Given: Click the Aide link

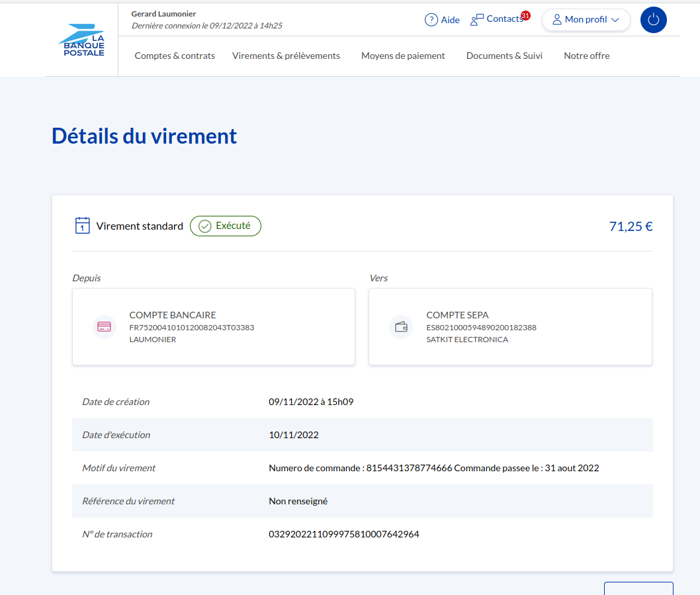Looking at the screenshot, I should pos(450,20).
